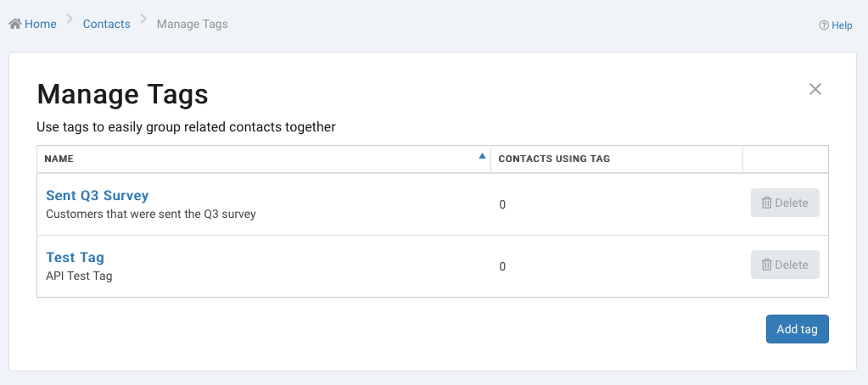
Task: Go to Contacts breadcrumb link
Action: coord(106,24)
